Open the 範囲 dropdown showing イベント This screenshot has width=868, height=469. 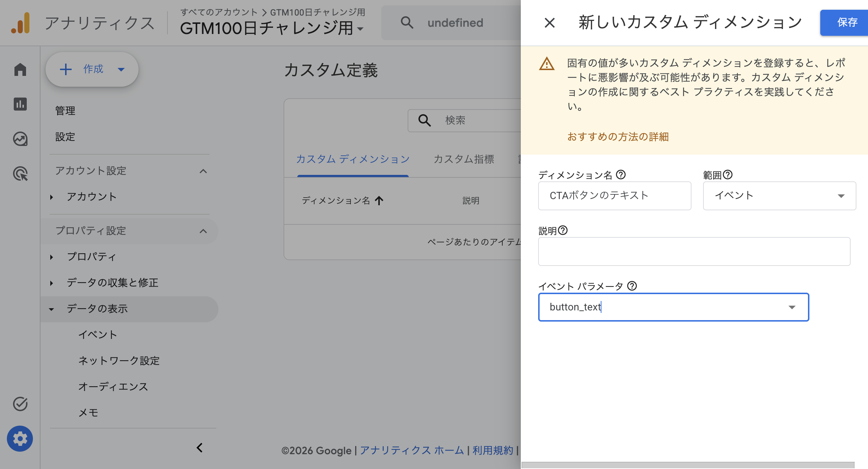[779, 195]
